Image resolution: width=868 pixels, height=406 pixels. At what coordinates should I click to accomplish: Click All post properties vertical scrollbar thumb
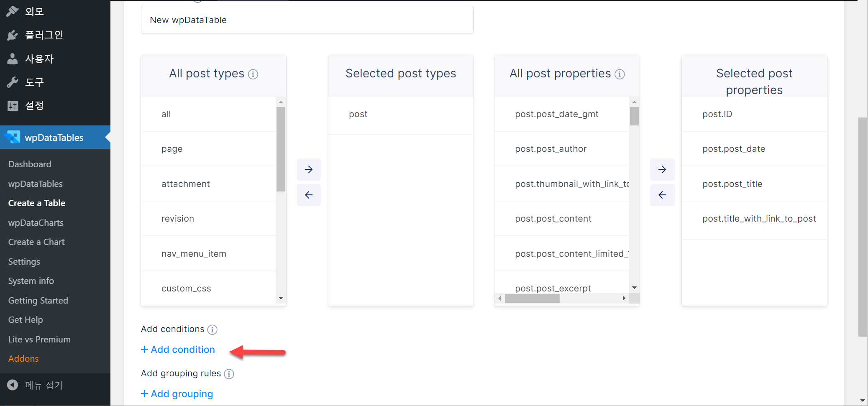pyautogui.click(x=635, y=116)
